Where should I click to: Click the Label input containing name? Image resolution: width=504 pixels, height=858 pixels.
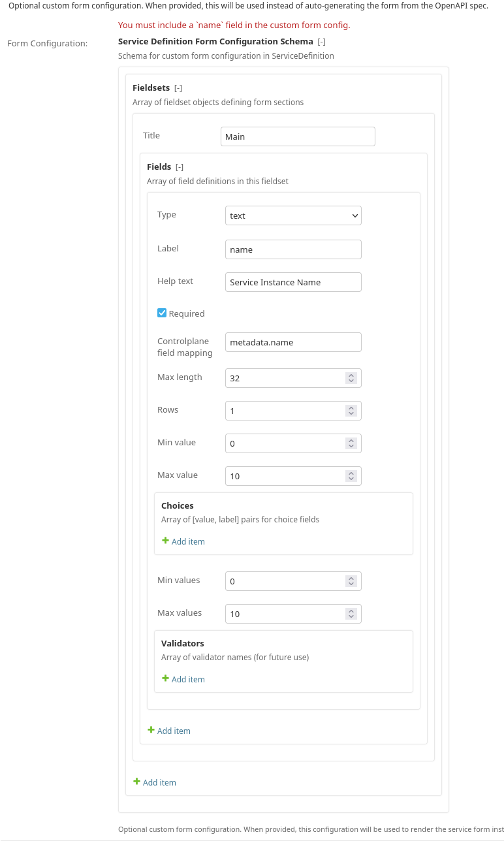click(x=292, y=249)
